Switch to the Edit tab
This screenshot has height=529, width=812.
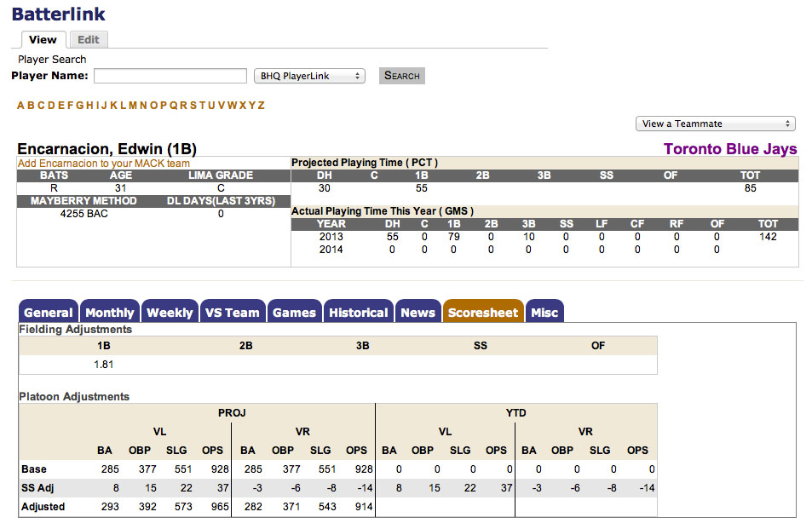(88, 39)
